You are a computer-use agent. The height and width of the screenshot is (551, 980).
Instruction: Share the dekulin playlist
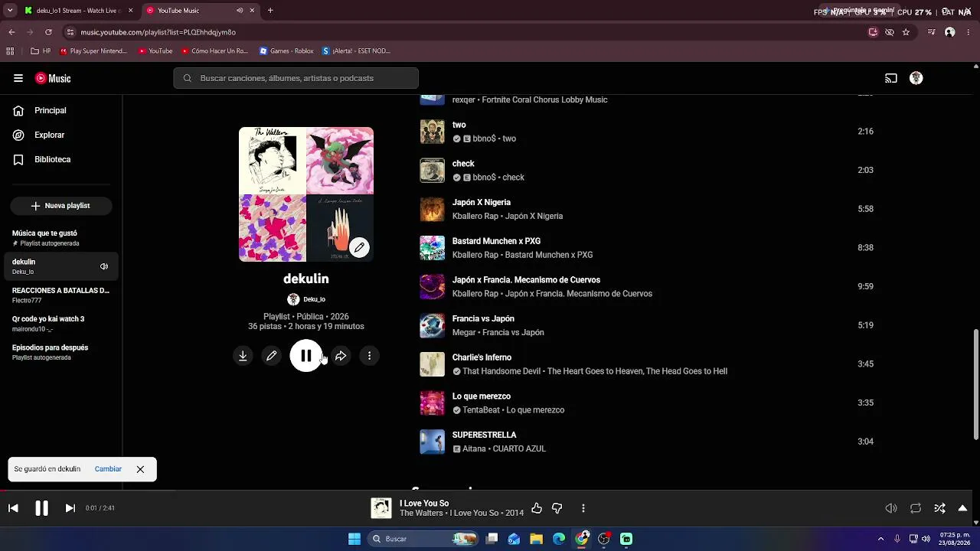tap(341, 356)
